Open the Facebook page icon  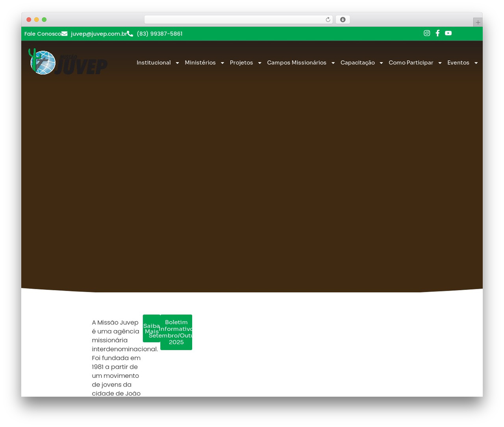pos(437,33)
